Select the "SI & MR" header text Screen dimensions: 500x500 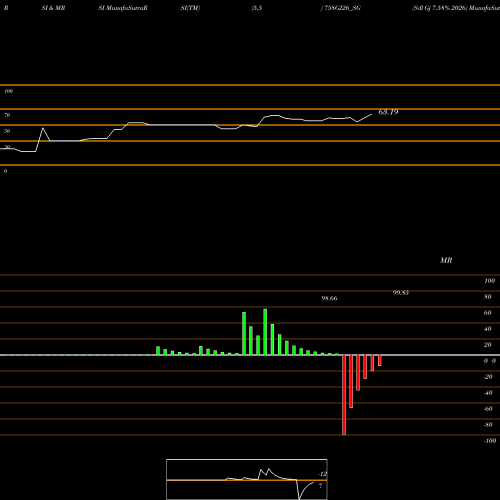(x=53, y=8)
